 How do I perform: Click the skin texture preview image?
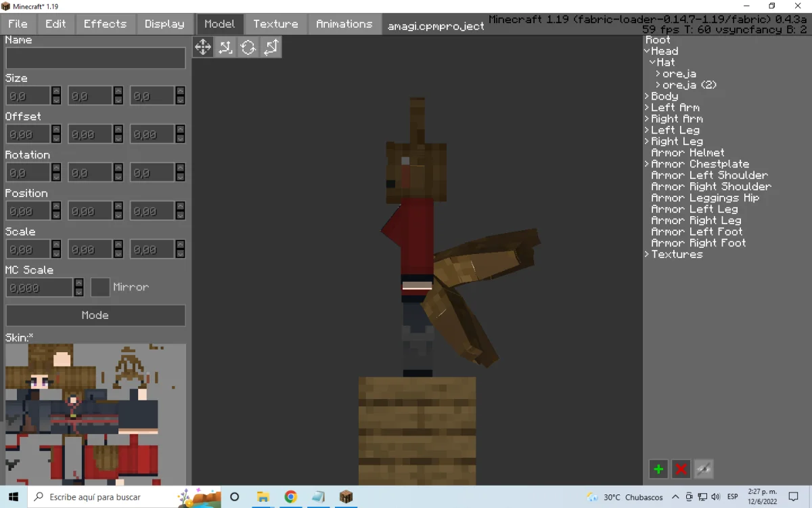pos(95,414)
